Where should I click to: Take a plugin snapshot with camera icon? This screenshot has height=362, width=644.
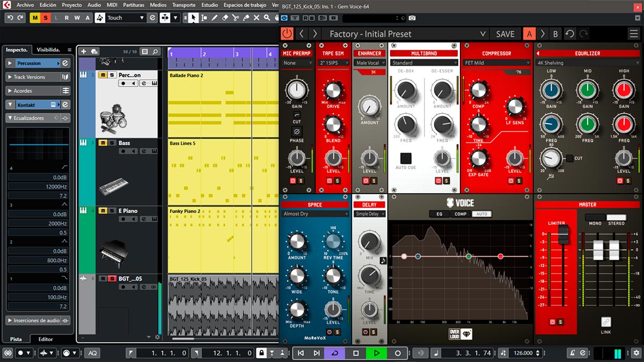pyautogui.click(x=412, y=18)
